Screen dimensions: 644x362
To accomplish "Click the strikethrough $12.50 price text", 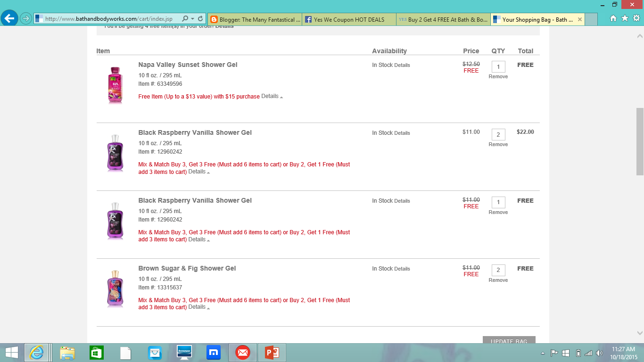I will (471, 64).
